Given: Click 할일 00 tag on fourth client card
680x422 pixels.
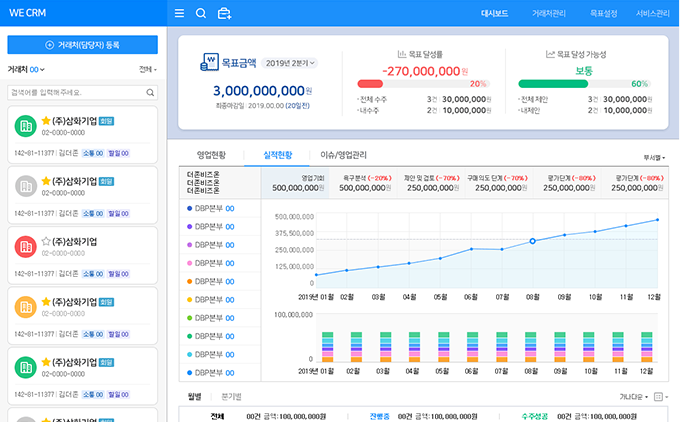Looking at the screenshot, I should coord(118,334).
